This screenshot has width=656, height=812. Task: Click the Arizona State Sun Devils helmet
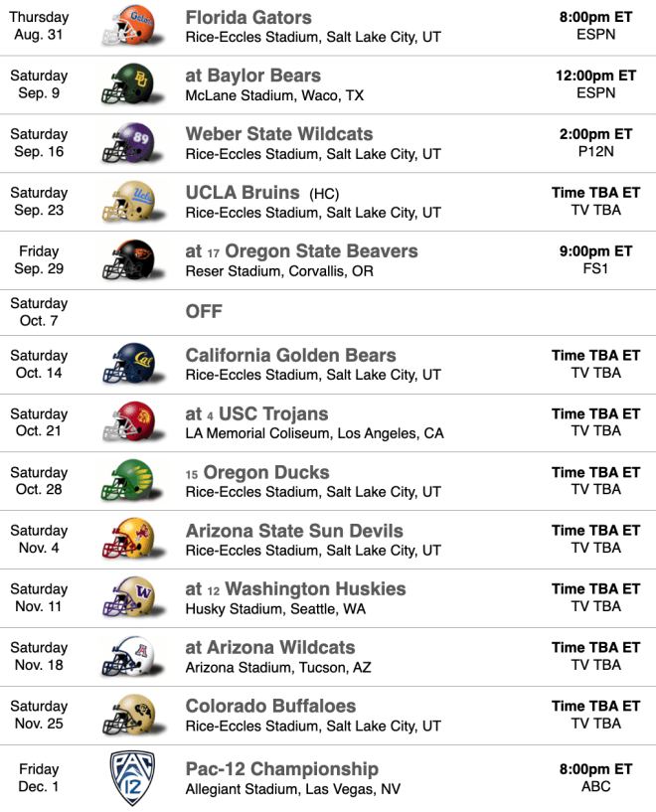[132, 539]
